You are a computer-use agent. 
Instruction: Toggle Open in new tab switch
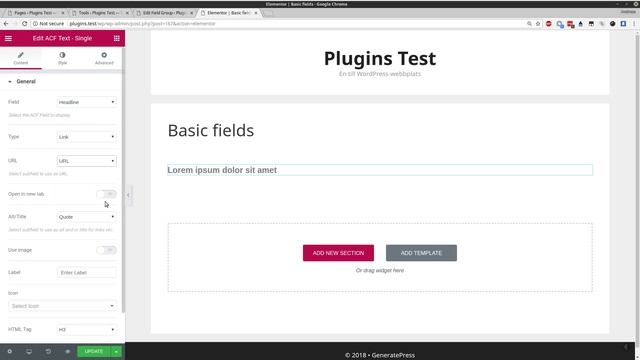click(x=107, y=194)
